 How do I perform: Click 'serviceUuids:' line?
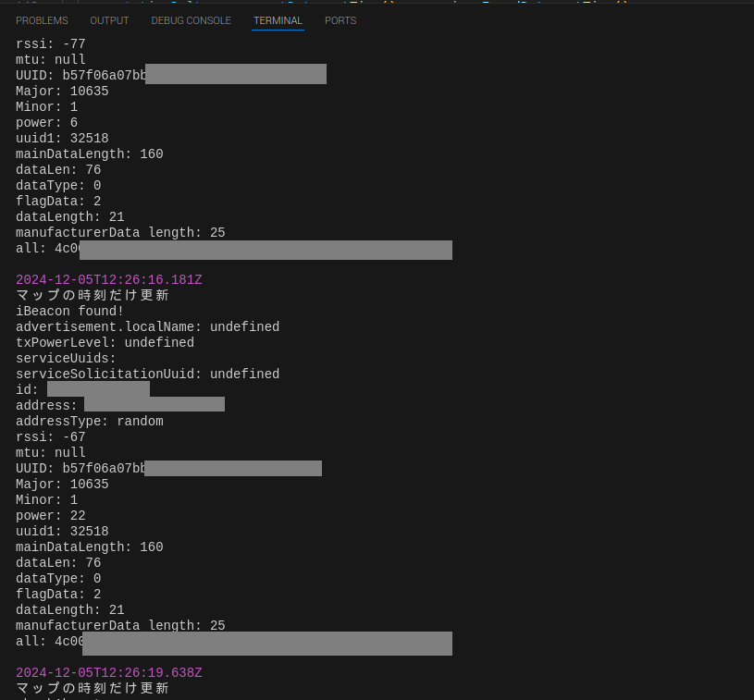coord(66,359)
